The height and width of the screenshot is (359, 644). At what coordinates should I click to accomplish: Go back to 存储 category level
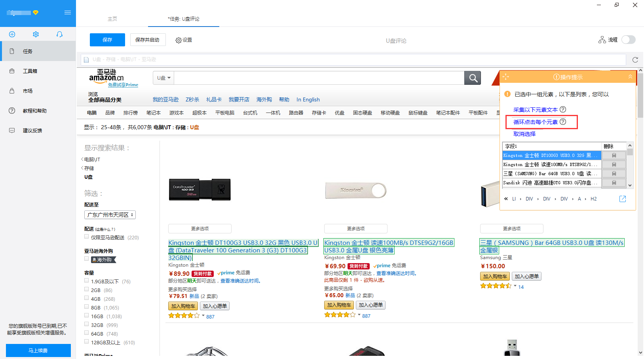tap(89, 168)
